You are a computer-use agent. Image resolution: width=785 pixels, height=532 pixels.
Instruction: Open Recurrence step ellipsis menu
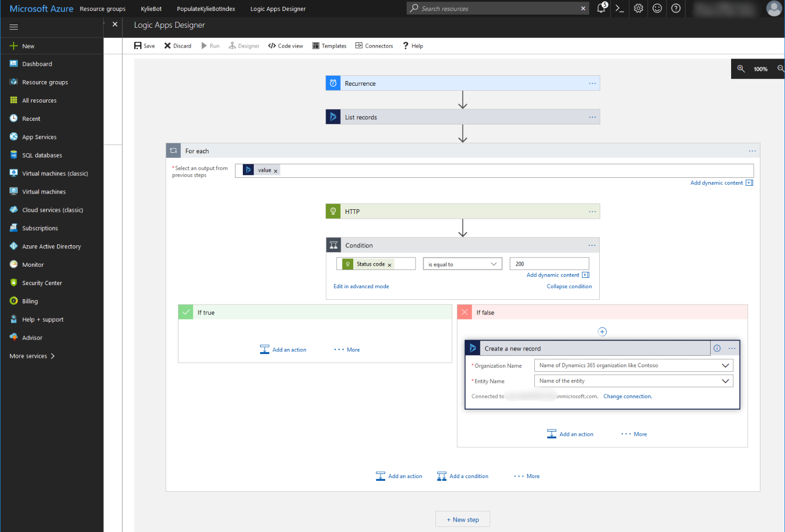[592, 83]
